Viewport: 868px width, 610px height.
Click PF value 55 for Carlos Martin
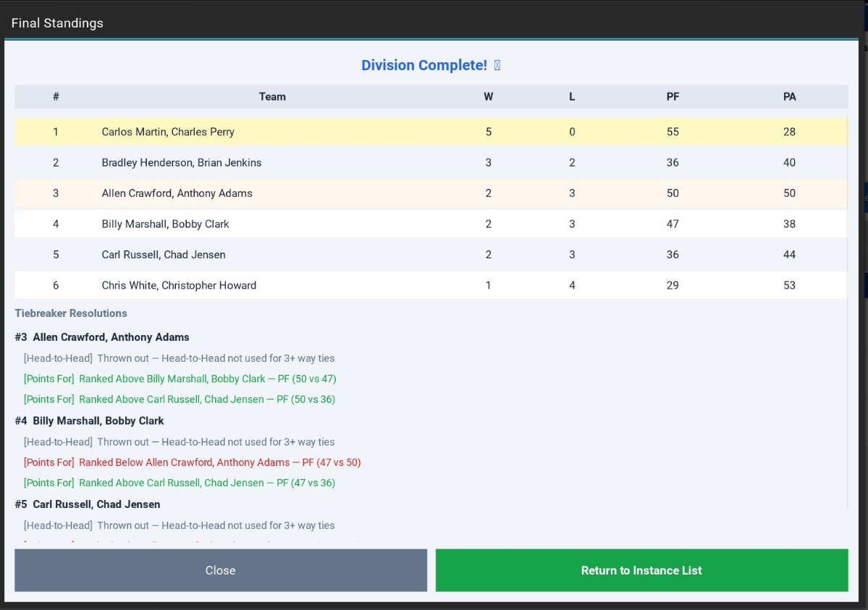[673, 132]
